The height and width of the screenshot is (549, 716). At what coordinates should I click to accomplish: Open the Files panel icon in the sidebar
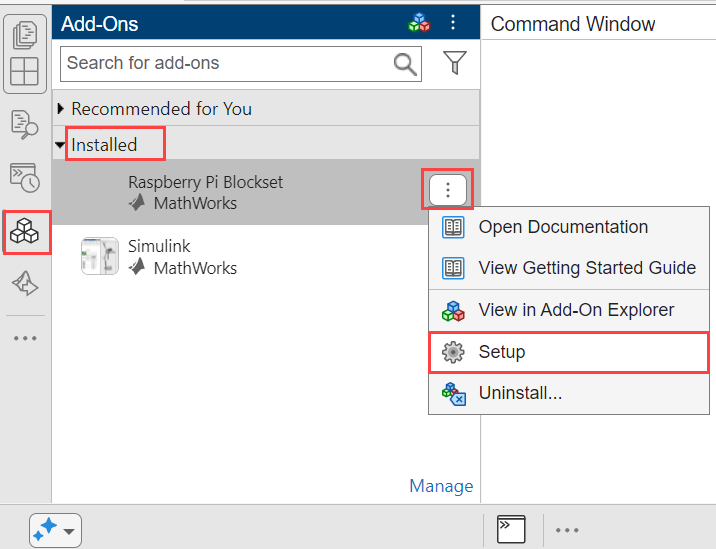tap(25, 35)
